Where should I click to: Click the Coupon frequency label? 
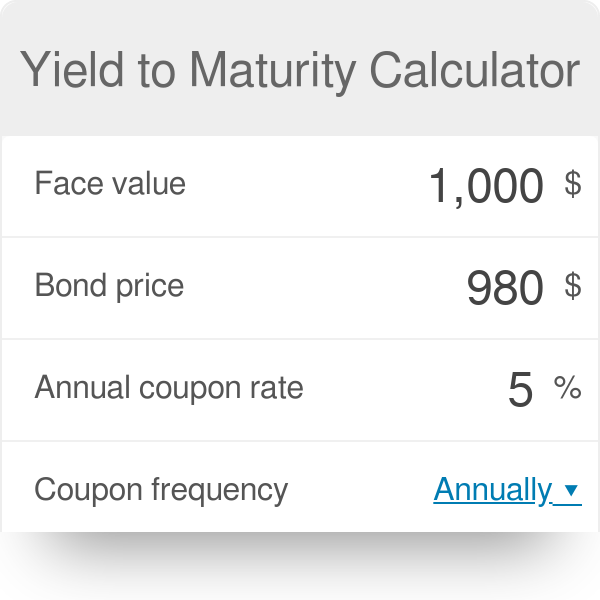160,490
